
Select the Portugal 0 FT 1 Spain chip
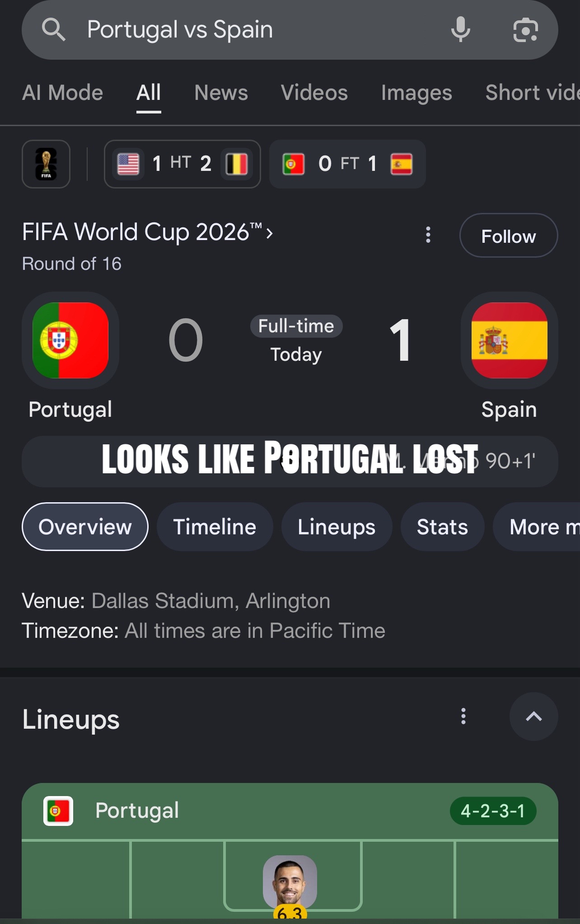347,164
